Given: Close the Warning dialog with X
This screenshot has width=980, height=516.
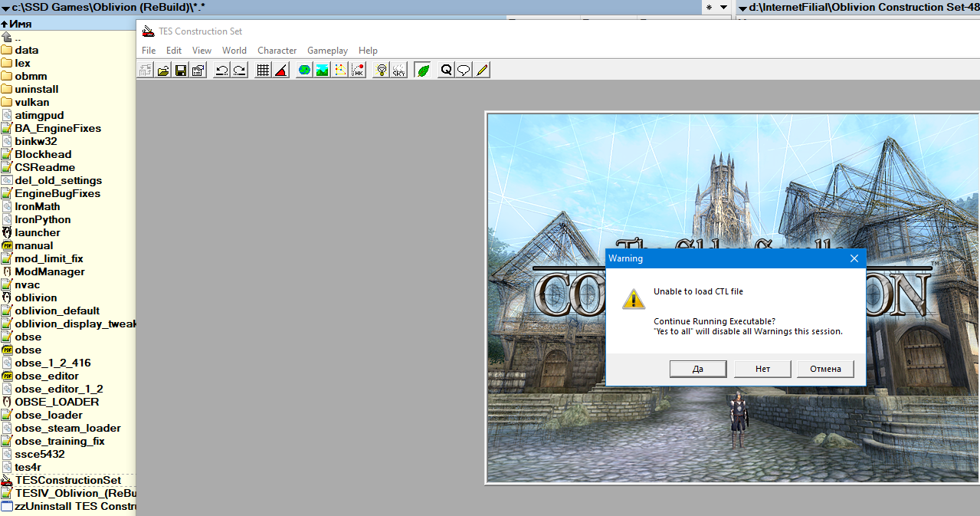Looking at the screenshot, I should coord(854,258).
